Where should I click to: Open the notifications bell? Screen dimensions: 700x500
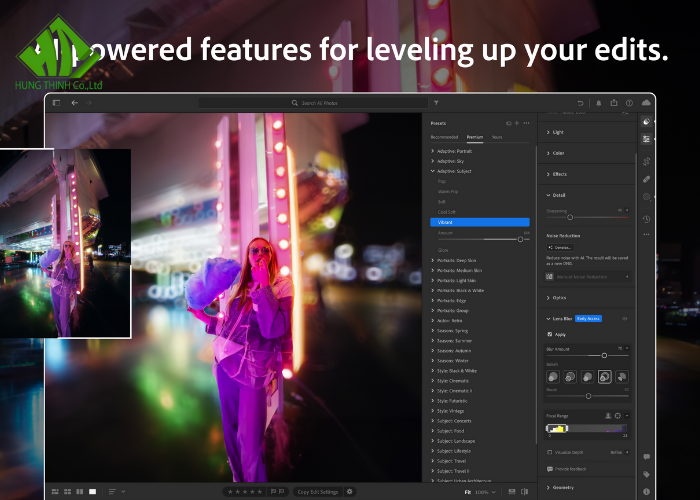(x=599, y=103)
